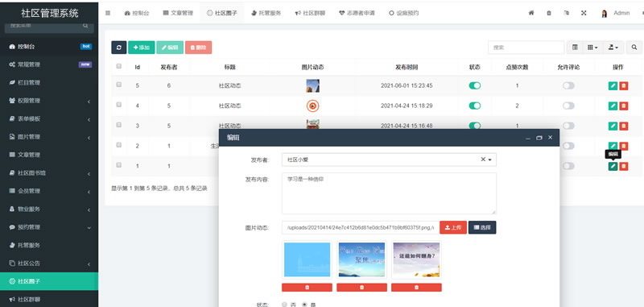Image resolution: width=644 pixels, height=307 pixels.
Task: Click the 编辑 toolbar button
Action: tap(170, 48)
